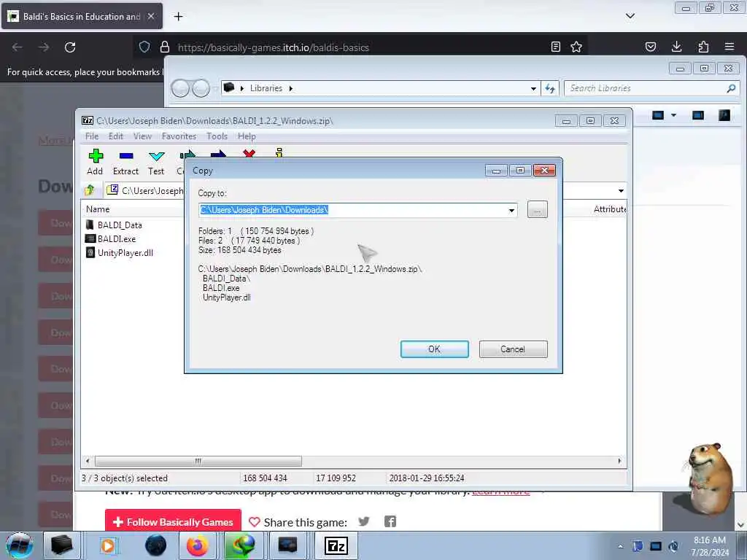The width and height of the screenshot is (747, 560).
Task: Open Save to Pocket icon in Firefox
Action: [x=650, y=47]
